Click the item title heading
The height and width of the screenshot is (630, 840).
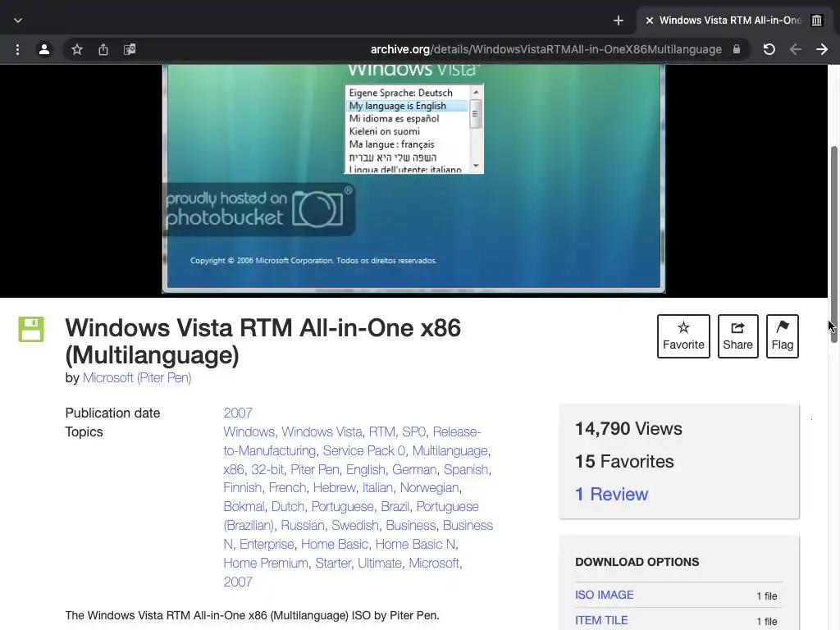pos(263,341)
